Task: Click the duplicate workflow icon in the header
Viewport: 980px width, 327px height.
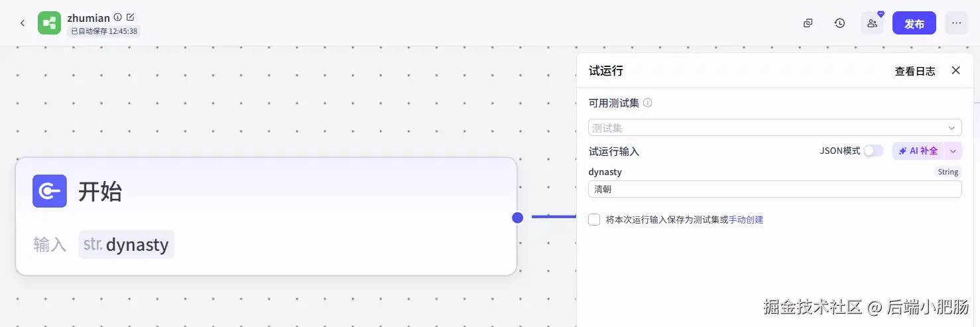Action: point(808,23)
